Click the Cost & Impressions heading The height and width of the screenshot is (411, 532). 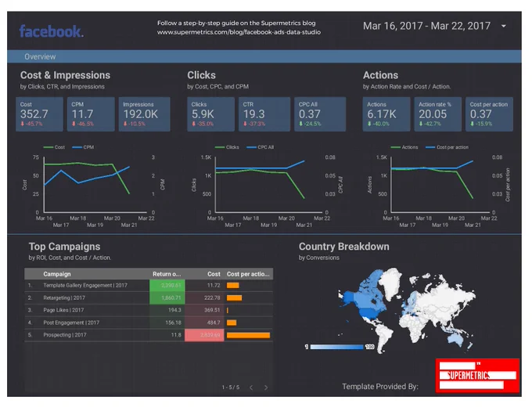pyautogui.click(x=65, y=75)
